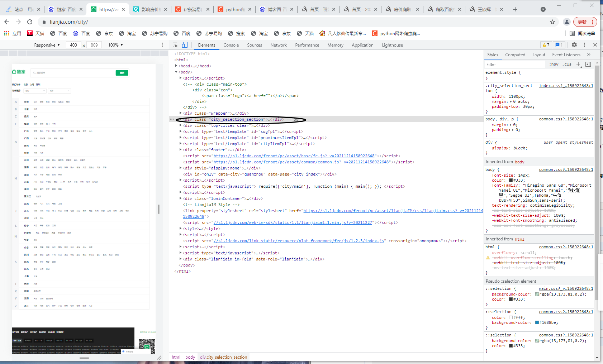Click the green search button on the page

click(x=122, y=73)
